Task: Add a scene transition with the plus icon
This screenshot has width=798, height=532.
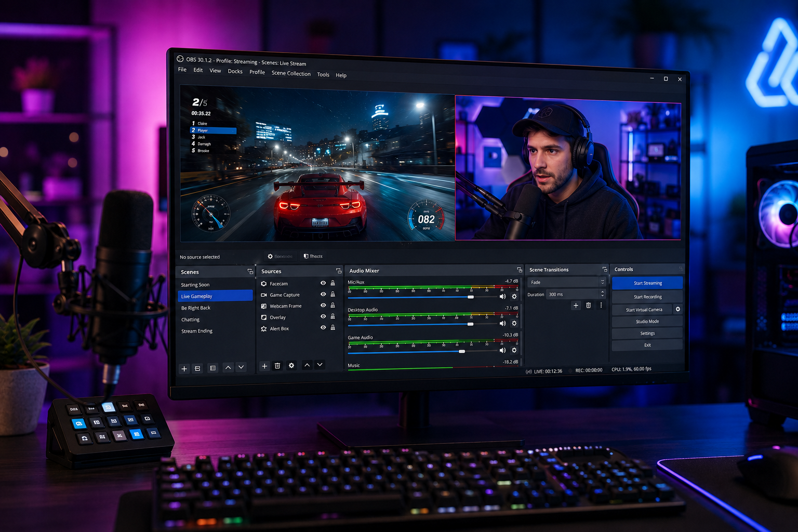Action: click(576, 305)
